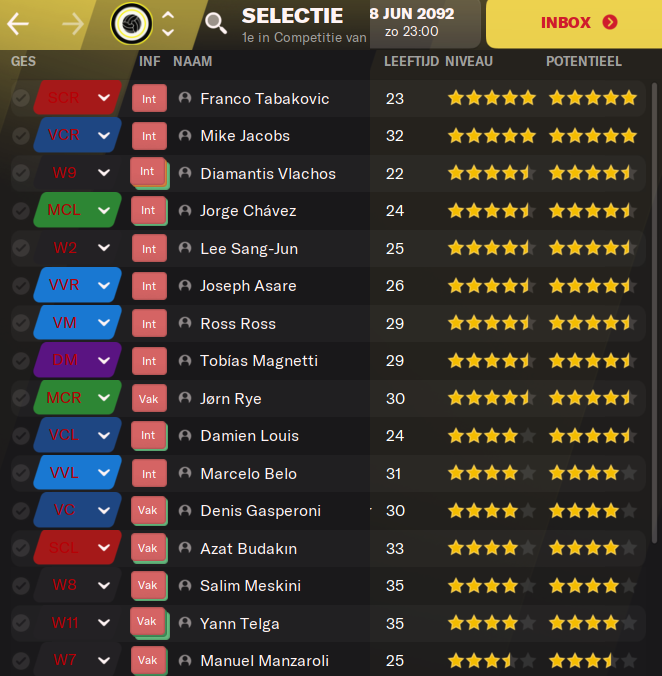The height and width of the screenshot is (676, 662).
Task: Open the INBOX button
Action: point(574,24)
